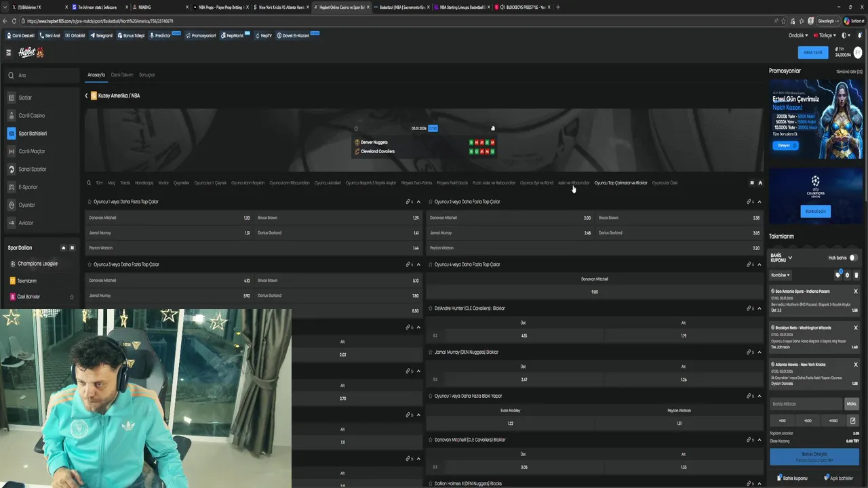
Task: Collapse Oyuncu 1 veya Daha Fazla Top Çalar
Action: 418,202
